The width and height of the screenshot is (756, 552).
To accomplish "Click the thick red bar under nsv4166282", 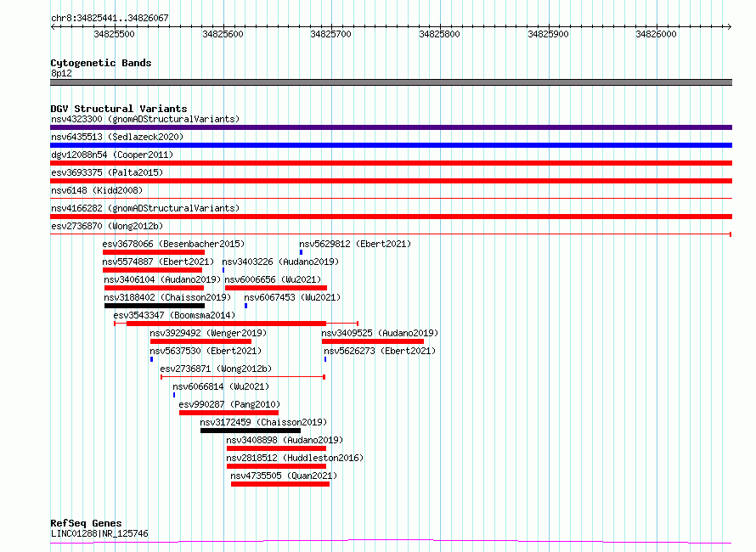I will pos(391,217).
